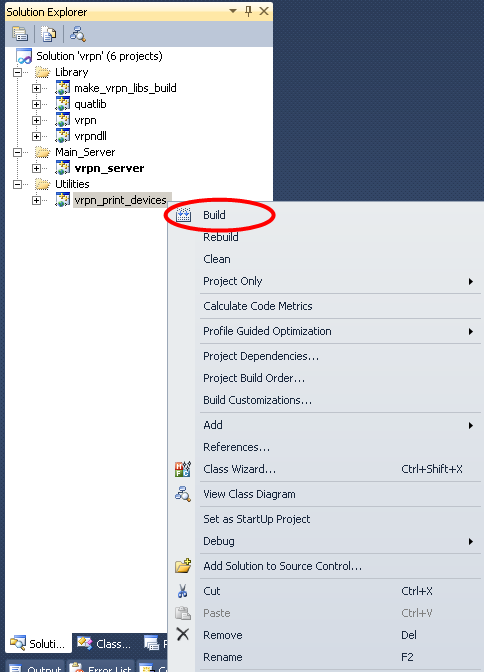The image size is (484, 672).
Task: Expand the vrpndll project node
Action: coord(36,136)
